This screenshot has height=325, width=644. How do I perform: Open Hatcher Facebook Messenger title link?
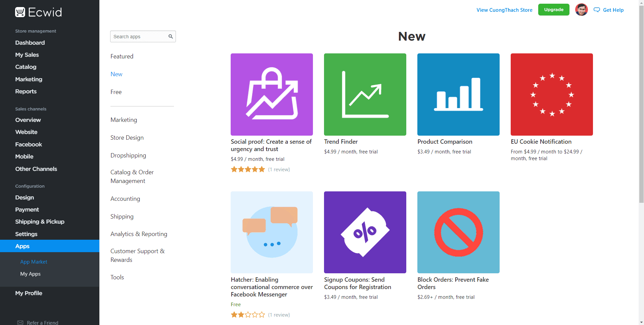click(272, 287)
